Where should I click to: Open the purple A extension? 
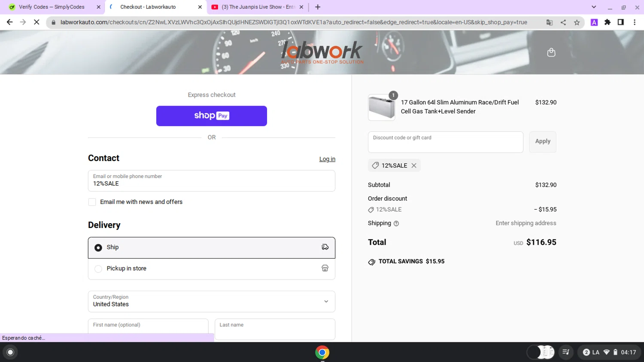(594, 22)
